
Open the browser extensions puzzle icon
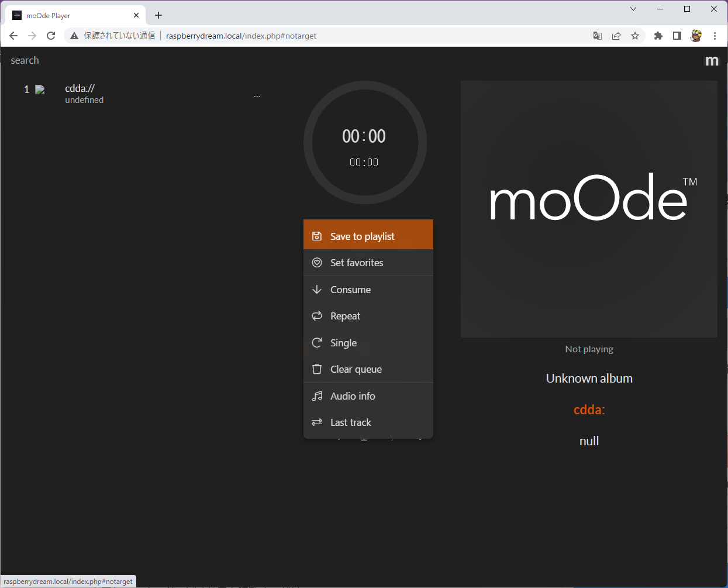coord(658,36)
